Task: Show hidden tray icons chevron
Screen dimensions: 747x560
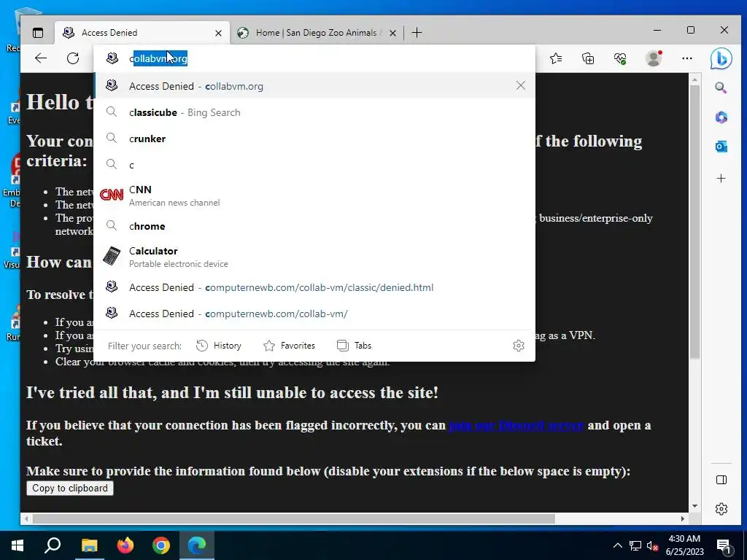Action: [617, 545]
